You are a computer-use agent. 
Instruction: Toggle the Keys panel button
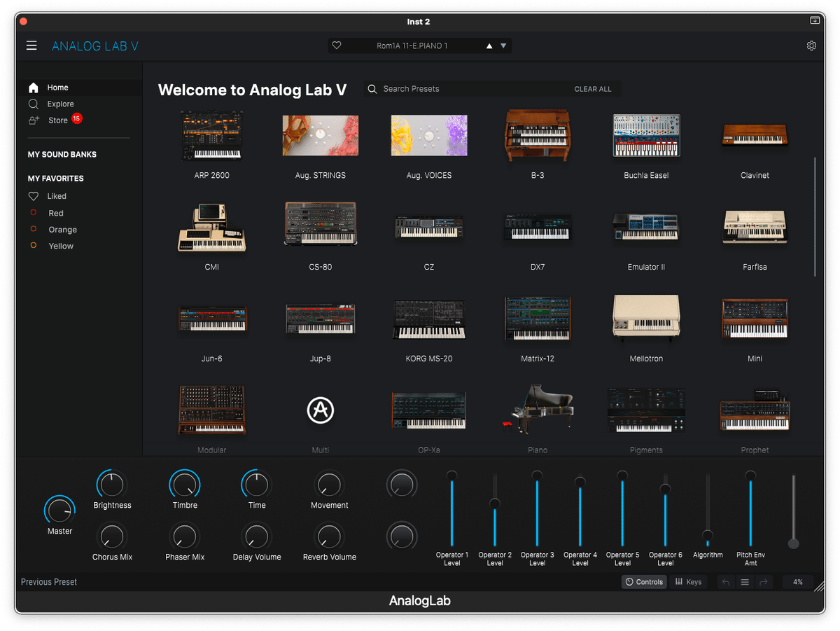tap(688, 582)
